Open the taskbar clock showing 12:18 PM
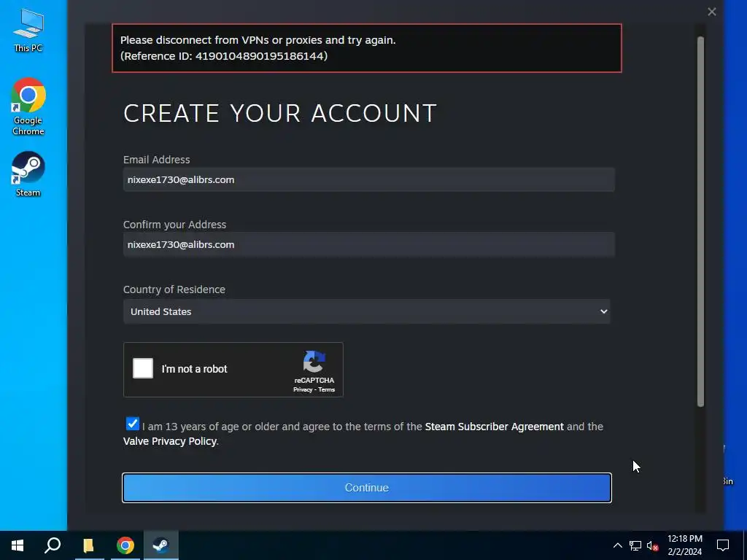747x560 pixels. tap(684, 545)
